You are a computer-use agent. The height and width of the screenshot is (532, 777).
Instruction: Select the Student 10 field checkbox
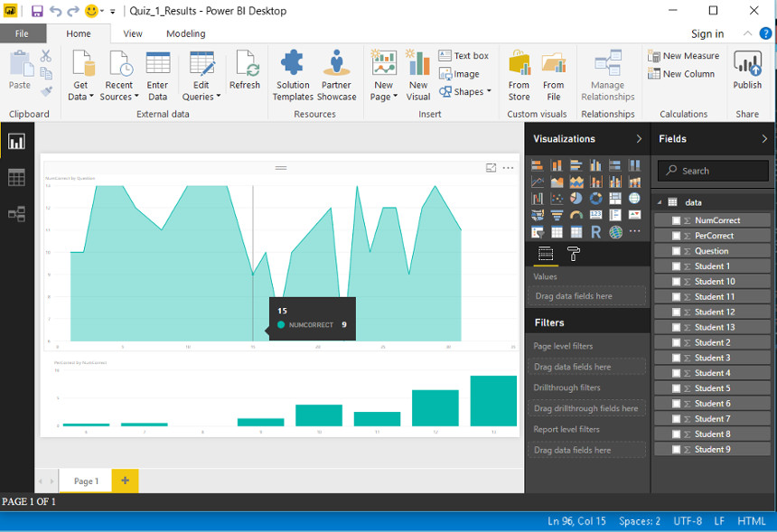click(x=676, y=282)
